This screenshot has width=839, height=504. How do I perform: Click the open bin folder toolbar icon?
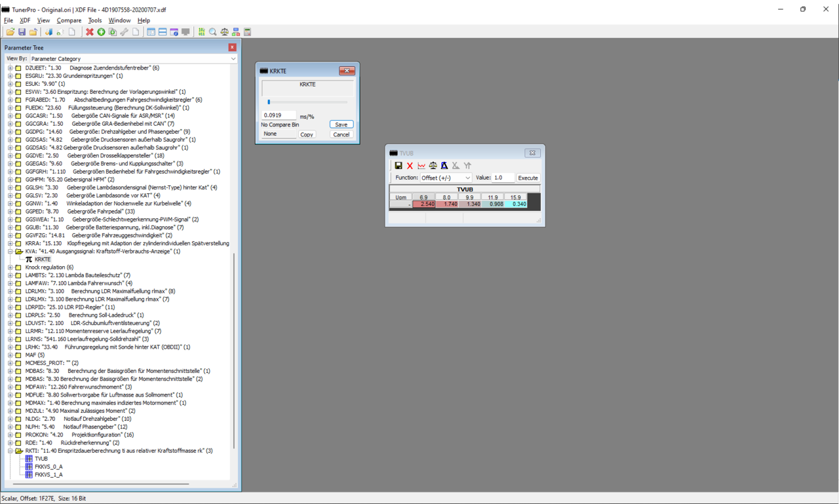[x=10, y=32]
